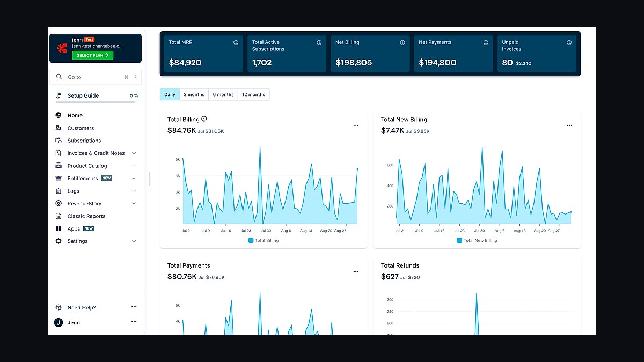Open more options next to Jenn profile
644x362 pixels.
[x=134, y=322]
